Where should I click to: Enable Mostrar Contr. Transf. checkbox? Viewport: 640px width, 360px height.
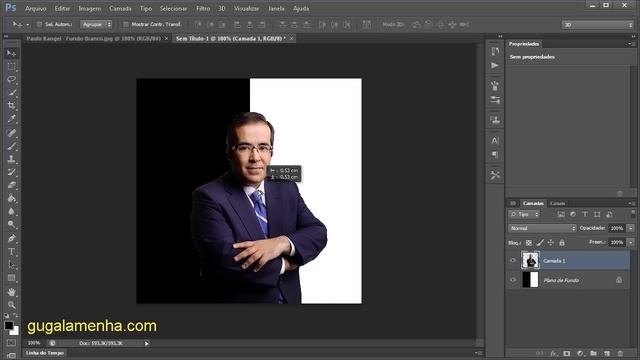[126, 24]
